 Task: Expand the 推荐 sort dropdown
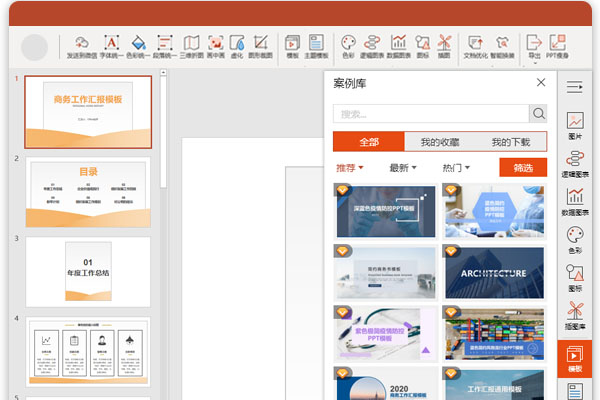pyautogui.click(x=350, y=168)
